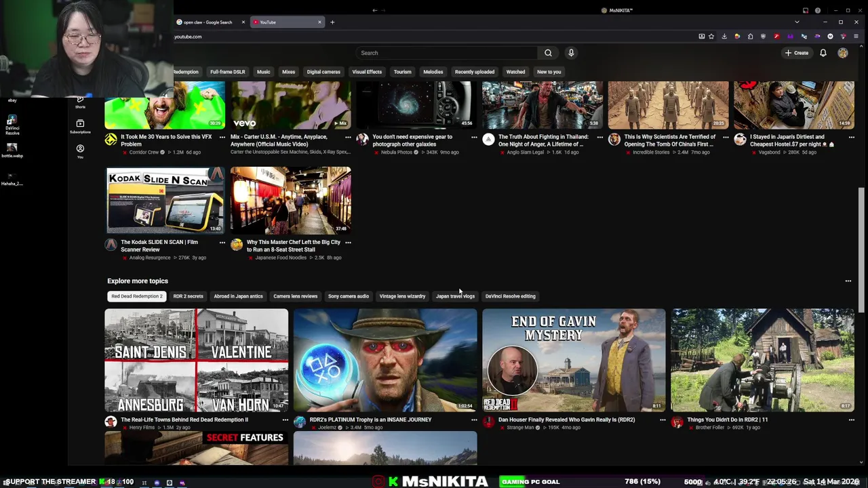The image size is (868, 488).
Task: Open DaVinci Resolve desktop shortcut
Action: pyautogui.click(x=12, y=125)
